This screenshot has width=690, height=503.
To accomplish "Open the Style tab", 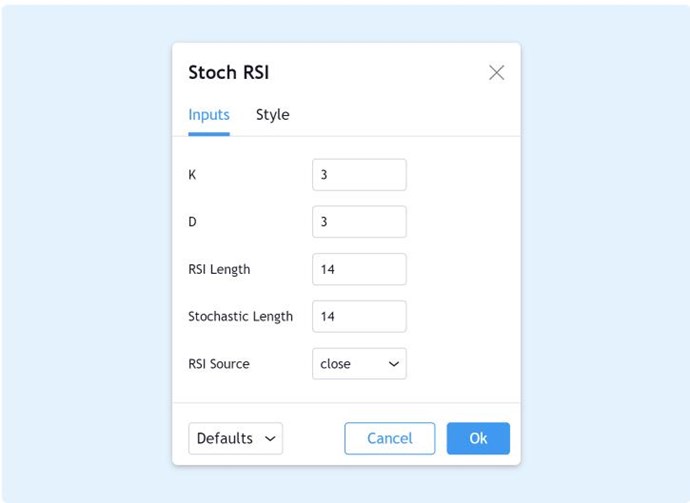I will point(272,115).
